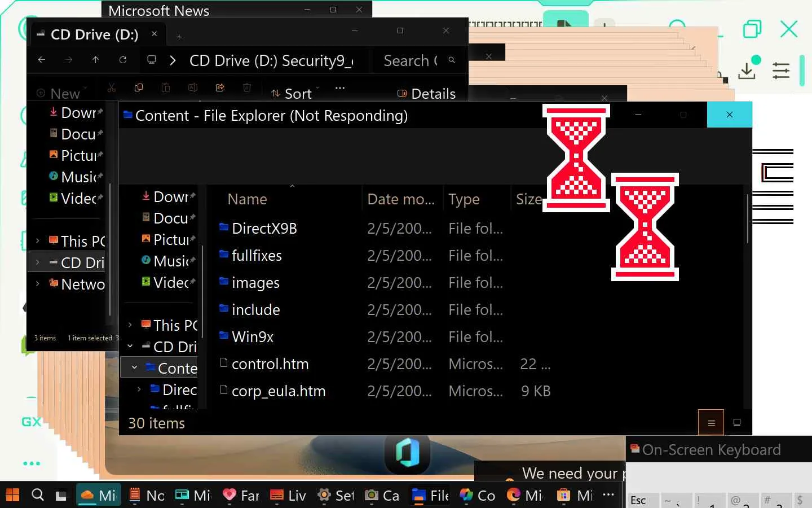Open Documents in Content window sidebar
Viewport: 812px width, 508px height.
tap(169, 218)
